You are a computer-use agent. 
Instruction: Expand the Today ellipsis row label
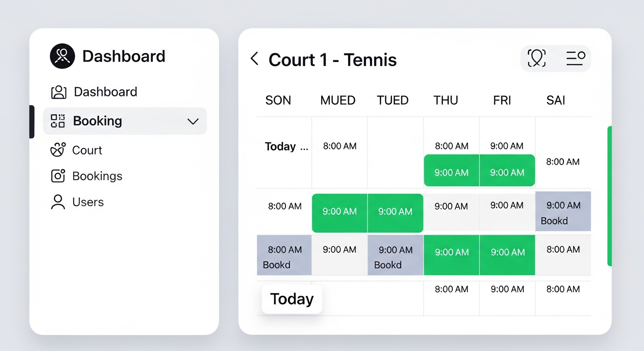point(304,147)
